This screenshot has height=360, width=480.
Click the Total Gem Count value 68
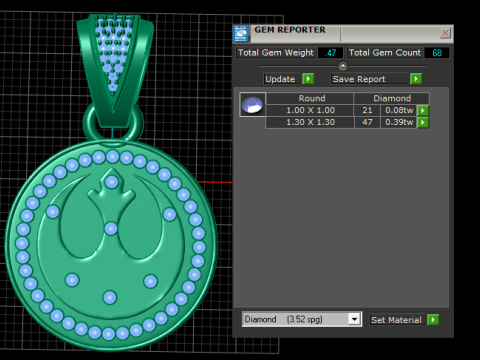[437, 53]
